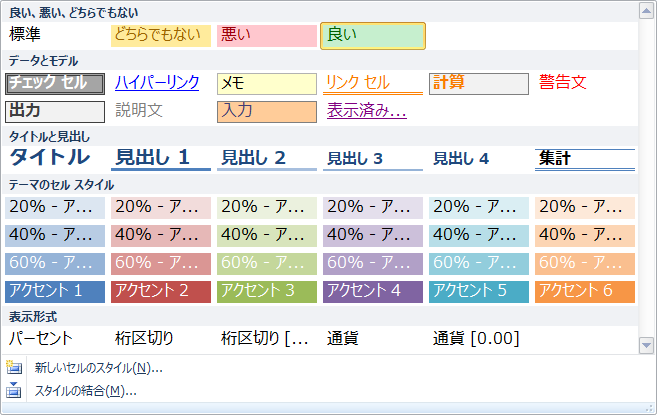Click the Merge Styles icon

[x=13, y=390]
